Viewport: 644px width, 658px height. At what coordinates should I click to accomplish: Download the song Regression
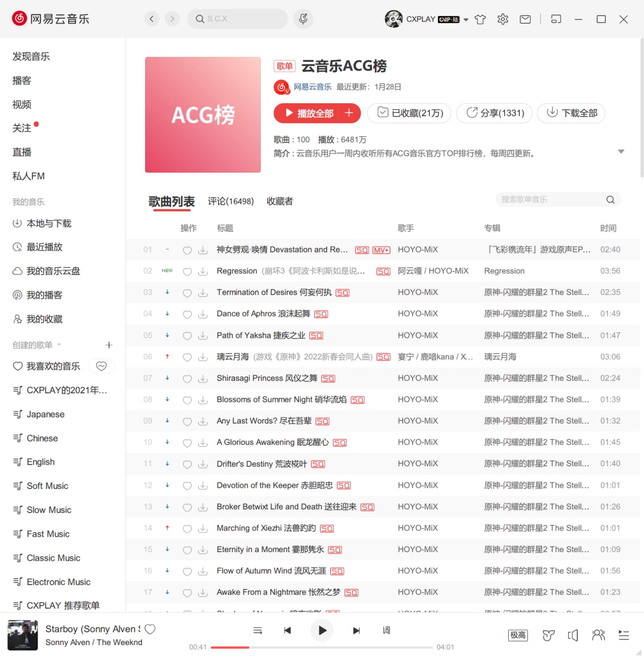pyautogui.click(x=203, y=271)
